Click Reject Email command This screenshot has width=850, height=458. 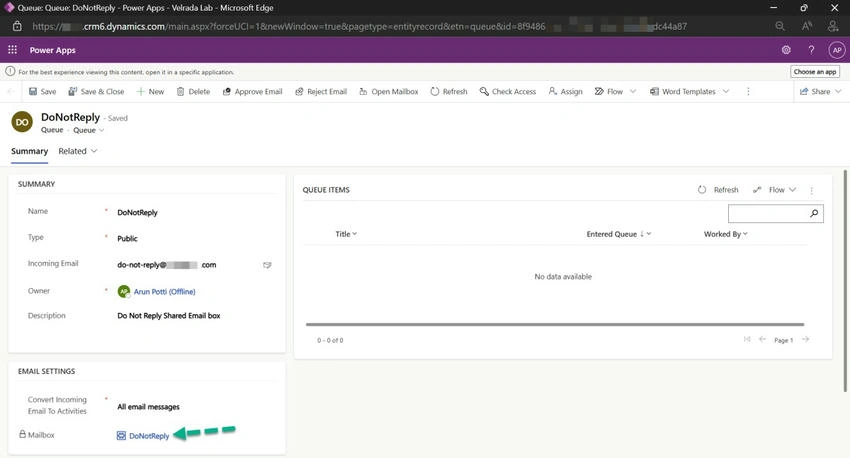click(321, 92)
